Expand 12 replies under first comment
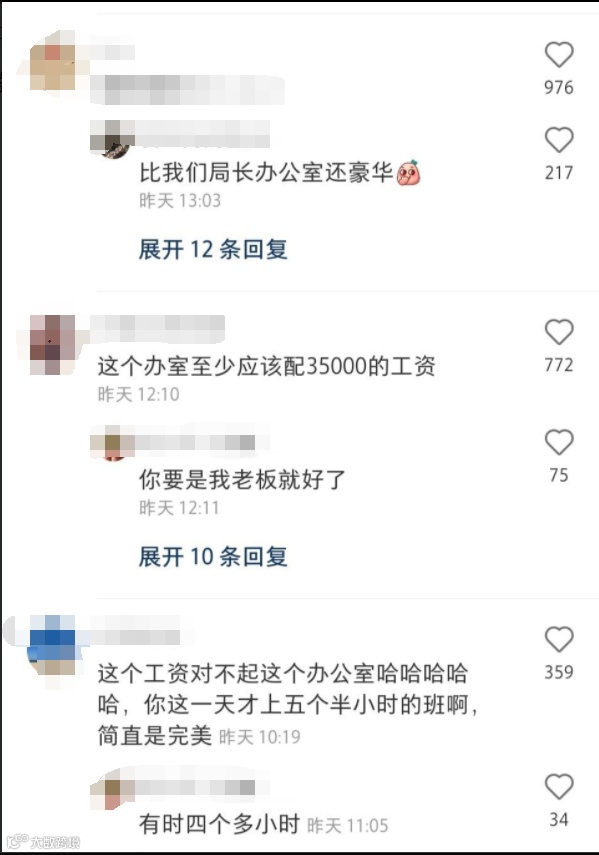599x855 pixels. 213,250
